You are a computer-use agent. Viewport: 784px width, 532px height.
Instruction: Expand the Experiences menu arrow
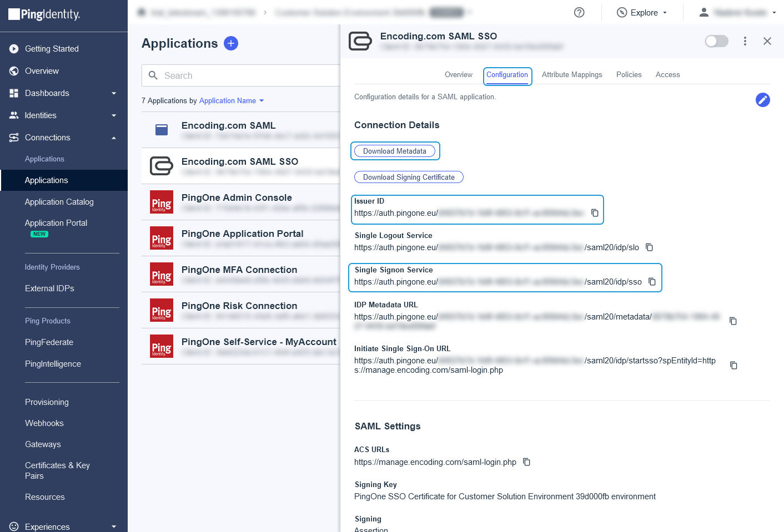coord(114,526)
